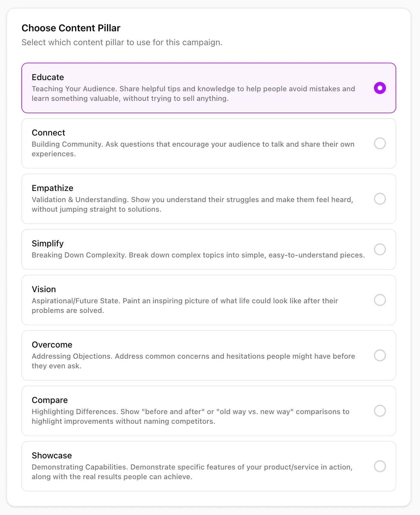Select the Overcome pillar card
Screen dimensions: 420x515
181,355
